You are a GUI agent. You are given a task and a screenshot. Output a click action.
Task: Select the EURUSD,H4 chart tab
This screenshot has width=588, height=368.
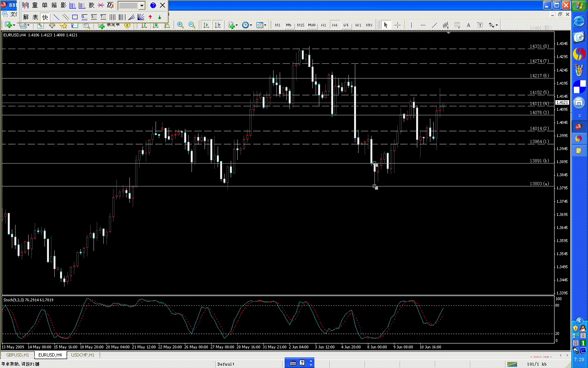point(50,355)
